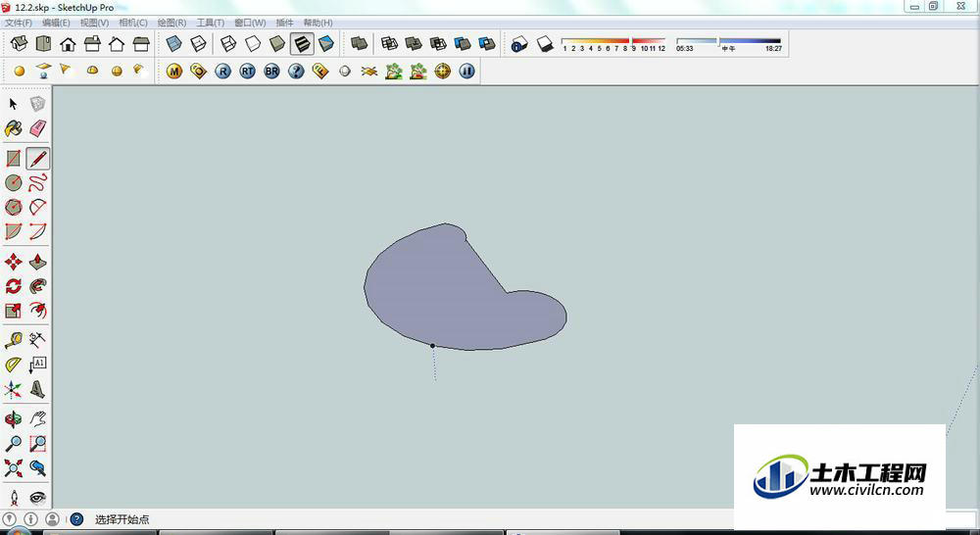Select the 3D Text tool
Image resolution: width=980 pixels, height=535 pixels.
click(x=37, y=390)
